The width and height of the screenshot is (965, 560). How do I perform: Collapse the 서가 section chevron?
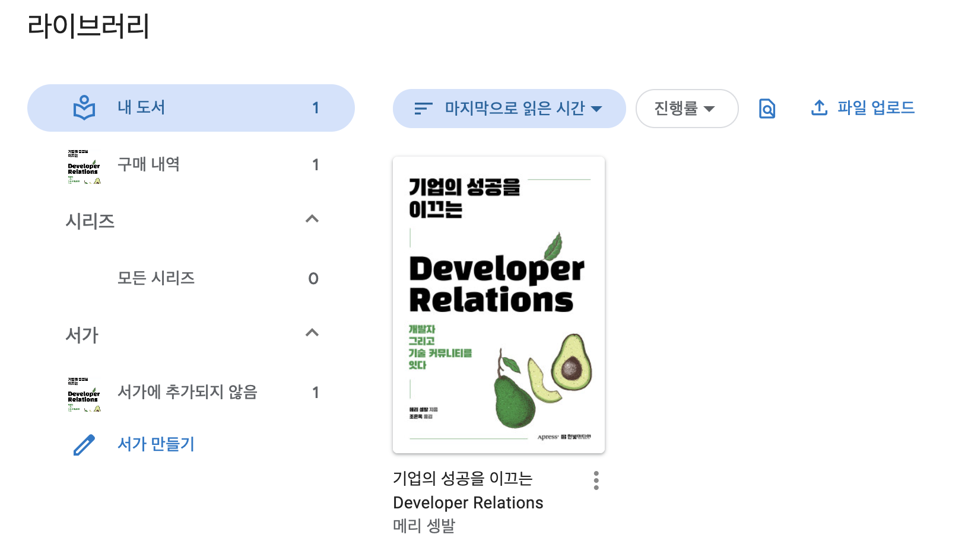pyautogui.click(x=312, y=333)
